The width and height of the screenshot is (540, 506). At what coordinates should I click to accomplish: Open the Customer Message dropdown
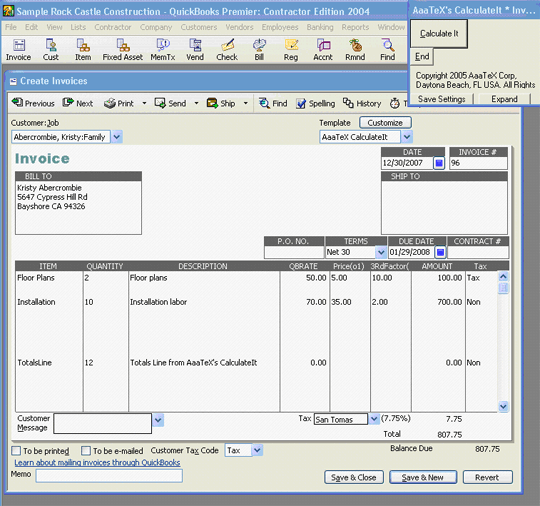(158, 420)
